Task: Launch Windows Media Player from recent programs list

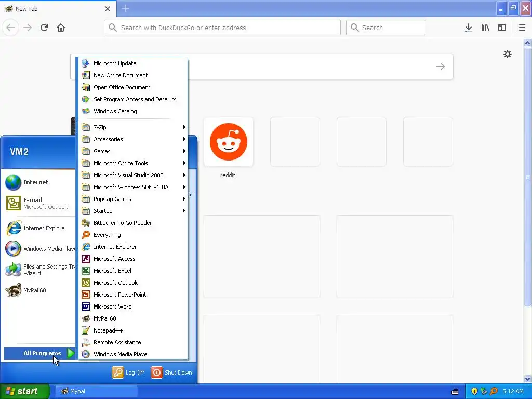Action: tap(39, 249)
